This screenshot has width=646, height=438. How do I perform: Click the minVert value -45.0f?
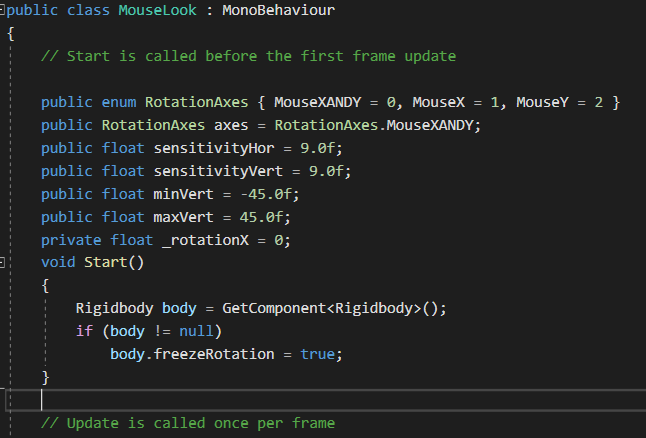[264, 194]
